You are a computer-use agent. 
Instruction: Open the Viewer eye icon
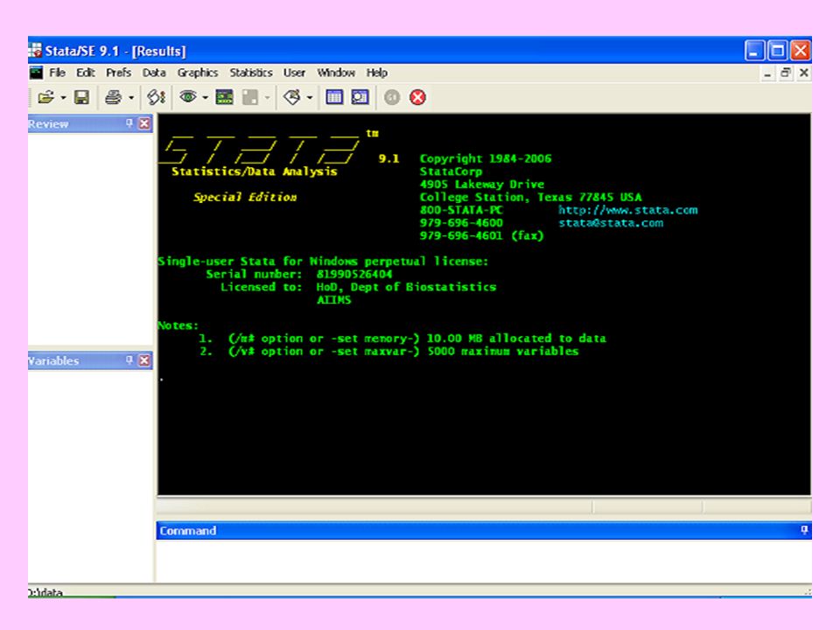(x=187, y=96)
